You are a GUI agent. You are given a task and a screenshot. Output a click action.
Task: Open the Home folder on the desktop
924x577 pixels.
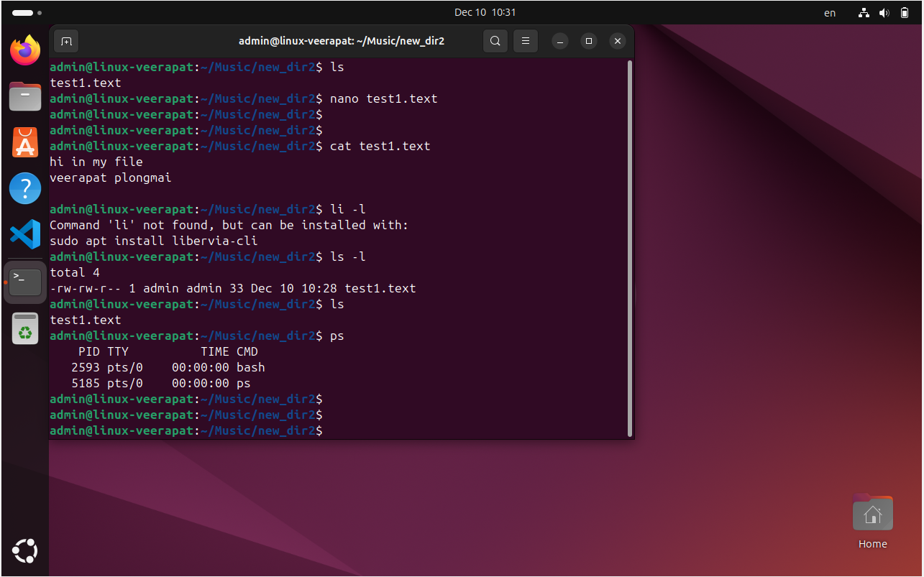[872, 522]
